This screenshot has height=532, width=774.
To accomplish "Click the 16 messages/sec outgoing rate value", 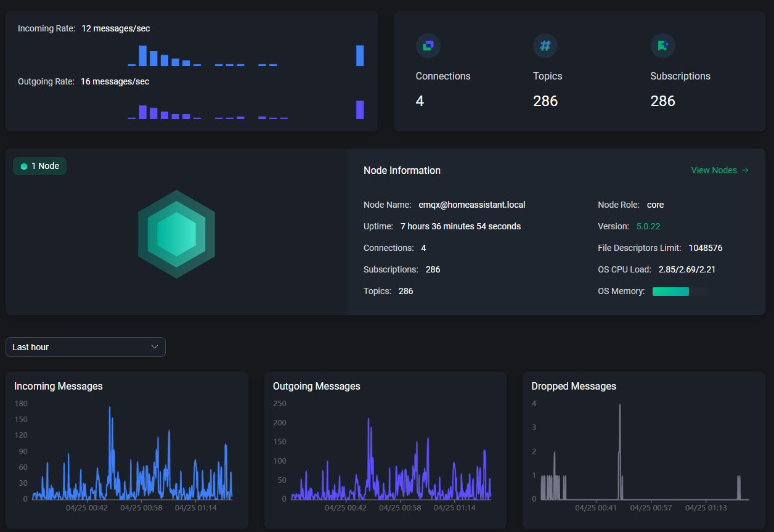I will point(115,81).
